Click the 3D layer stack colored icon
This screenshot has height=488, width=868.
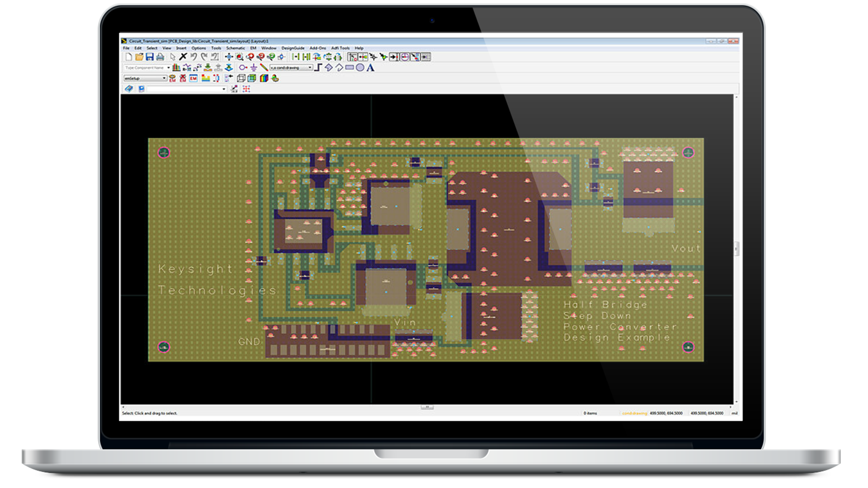(x=264, y=79)
